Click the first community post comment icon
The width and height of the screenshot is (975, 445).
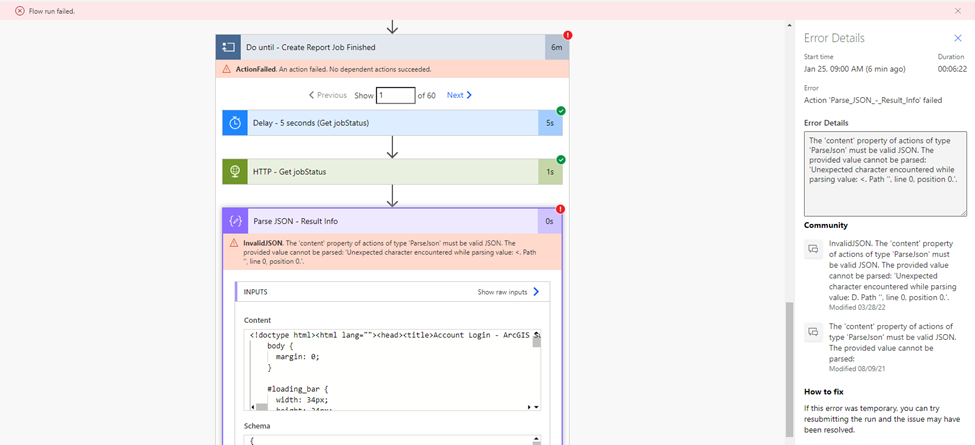click(813, 247)
